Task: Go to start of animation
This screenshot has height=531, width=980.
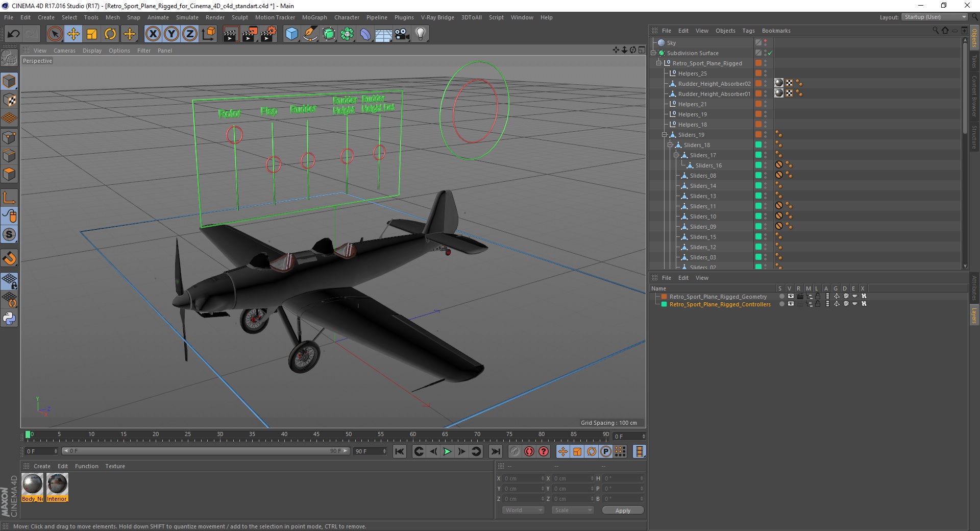Action: [399, 451]
